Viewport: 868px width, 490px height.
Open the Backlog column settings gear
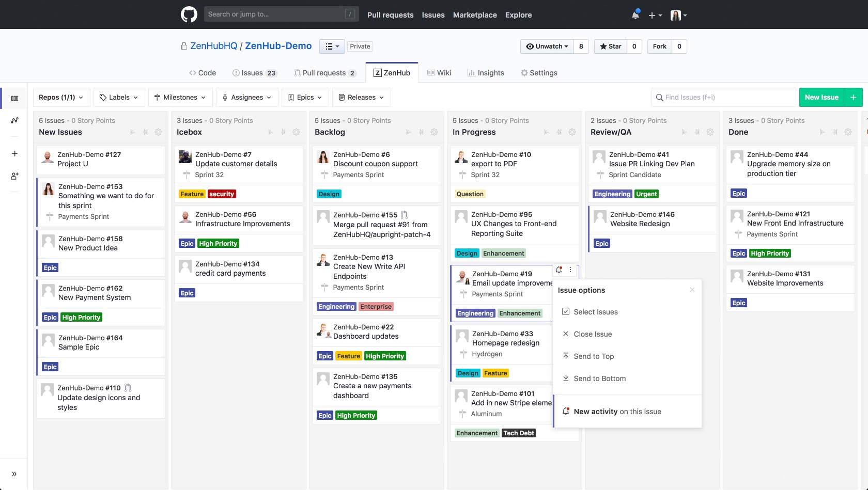(435, 132)
